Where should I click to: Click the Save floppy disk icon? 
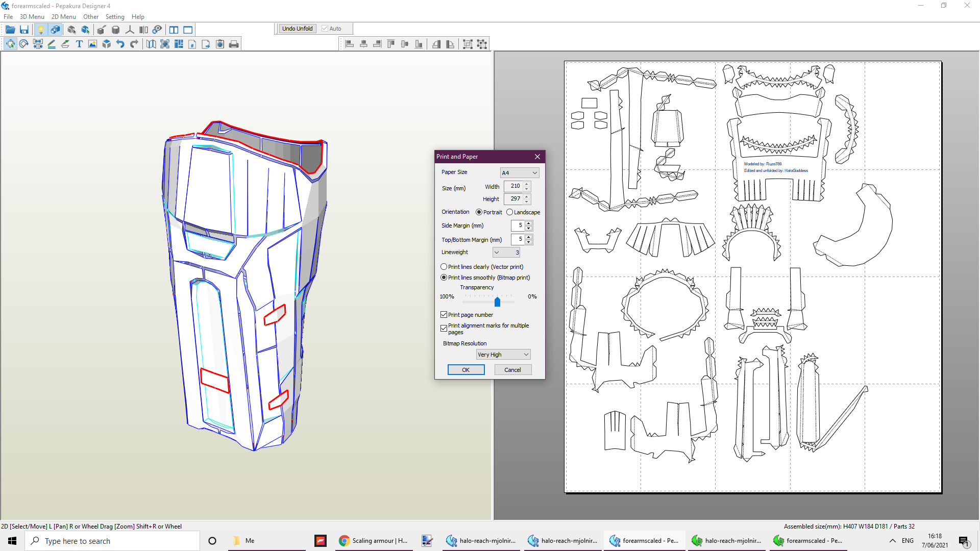pos(24,30)
